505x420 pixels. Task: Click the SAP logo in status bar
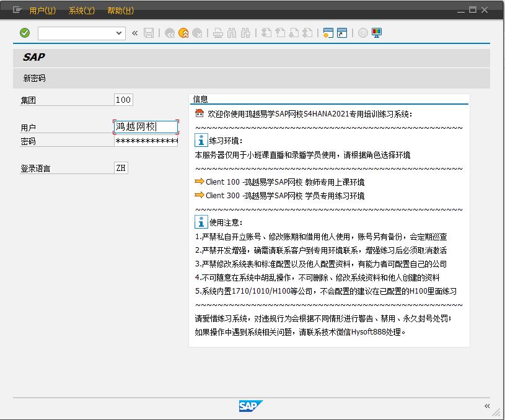(x=251, y=406)
